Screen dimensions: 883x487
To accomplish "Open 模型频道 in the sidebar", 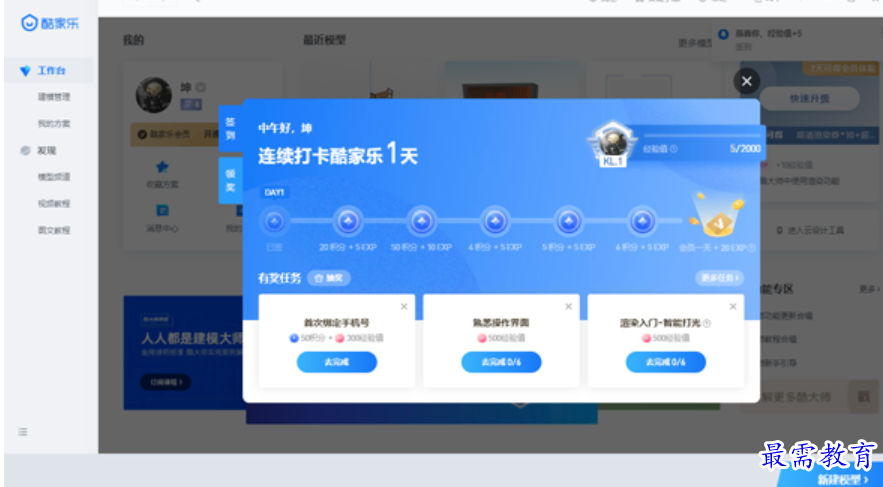I will click(x=54, y=177).
